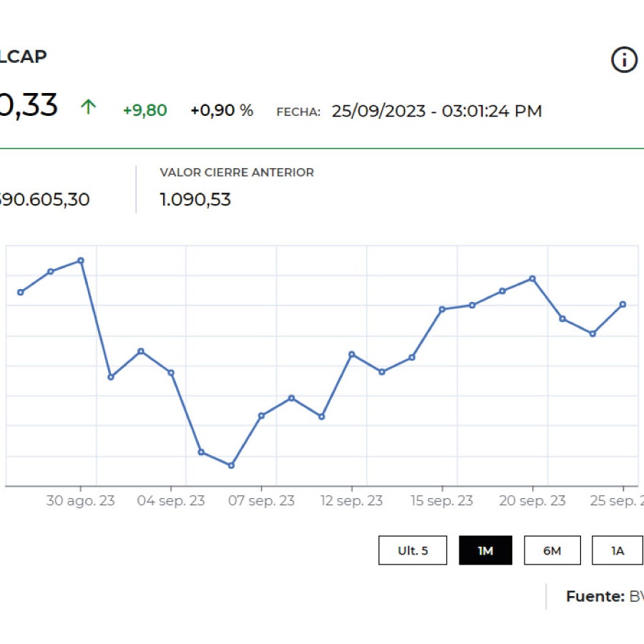Click the 04 sep. 23 data point
Screen dimensions: 644x644
pos(171,373)
